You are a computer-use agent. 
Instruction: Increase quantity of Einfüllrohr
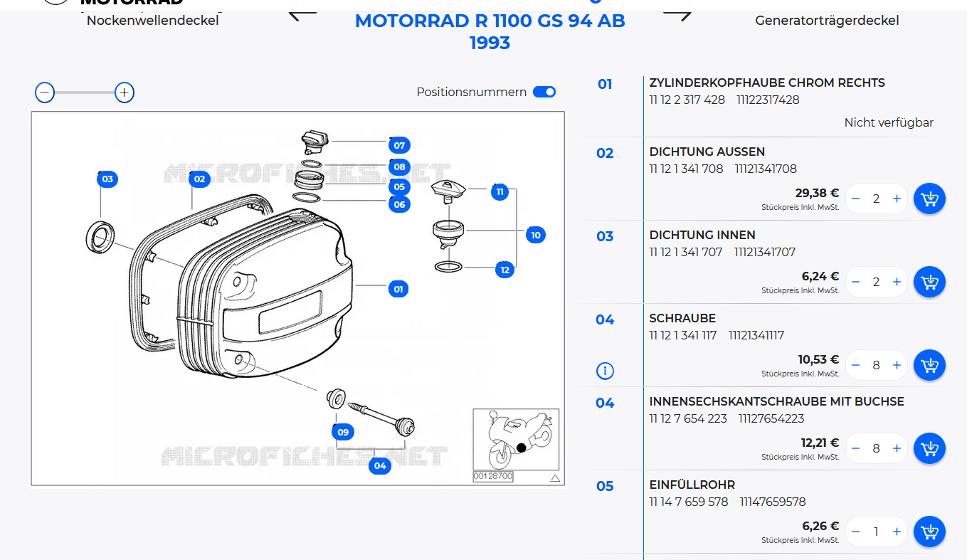coord(897,532)
